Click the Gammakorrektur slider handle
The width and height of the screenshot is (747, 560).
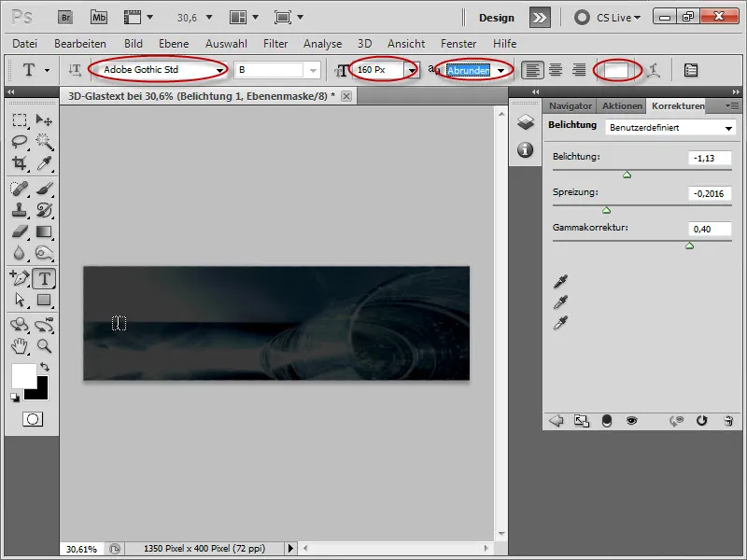point(689,245)
